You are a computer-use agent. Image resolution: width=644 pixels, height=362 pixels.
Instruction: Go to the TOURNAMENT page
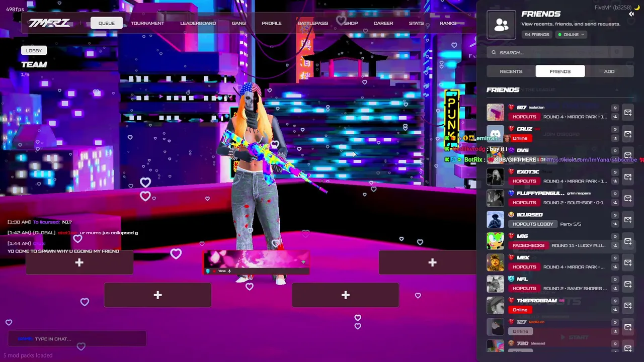pyautogui.click(x=147, y=23)
